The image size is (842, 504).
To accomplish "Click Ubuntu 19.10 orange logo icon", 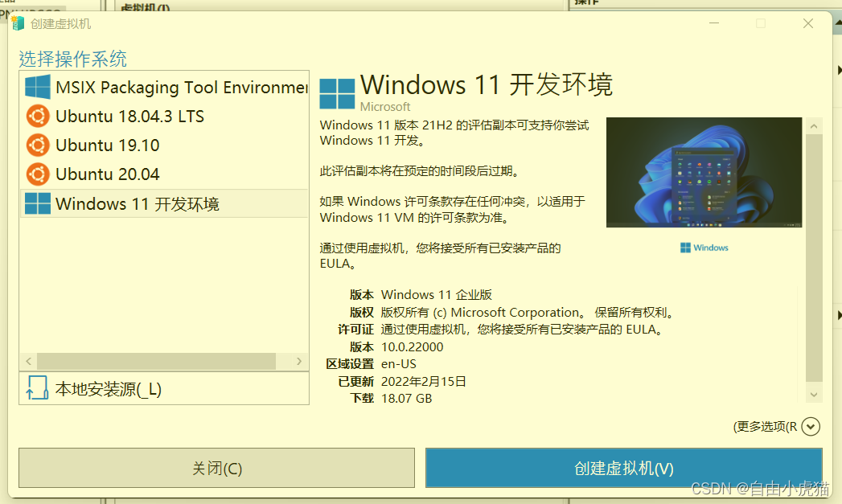I will [x=38, y=145].
